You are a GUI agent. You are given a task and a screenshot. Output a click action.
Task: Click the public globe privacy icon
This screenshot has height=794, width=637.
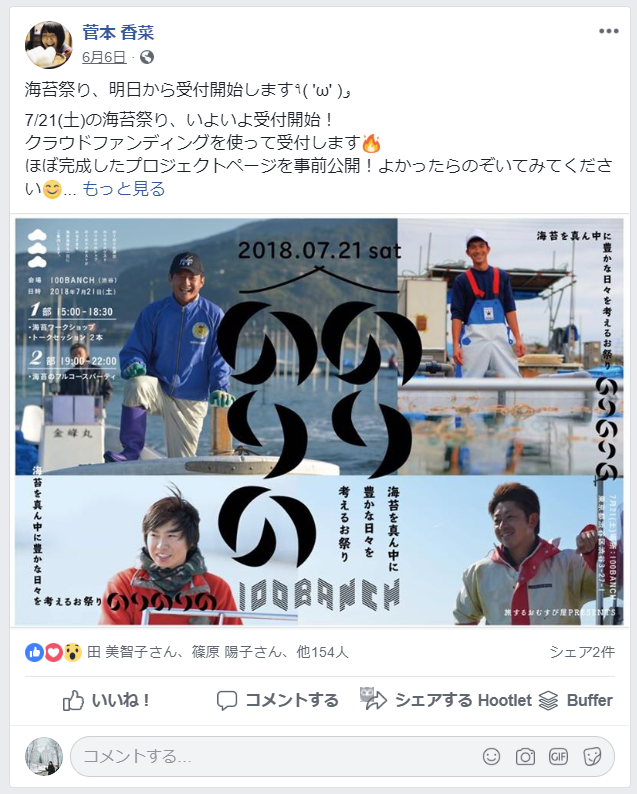click(147, 57)
